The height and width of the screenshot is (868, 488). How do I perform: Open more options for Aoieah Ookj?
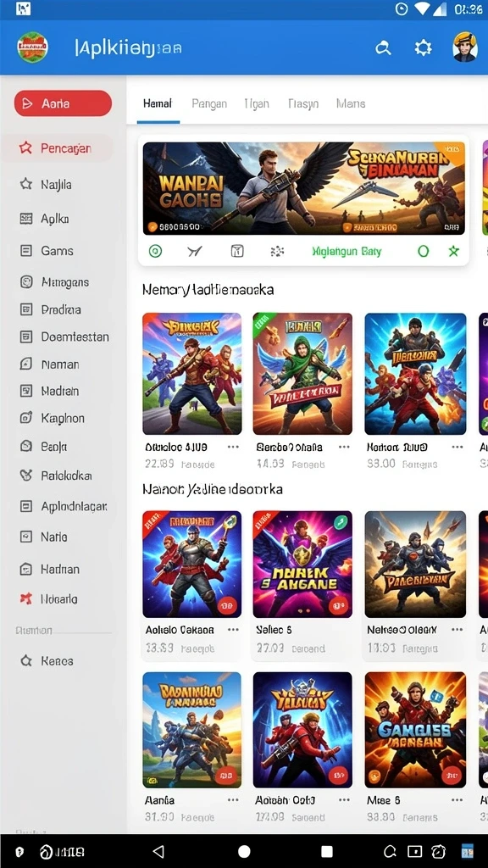coord(344,800)
